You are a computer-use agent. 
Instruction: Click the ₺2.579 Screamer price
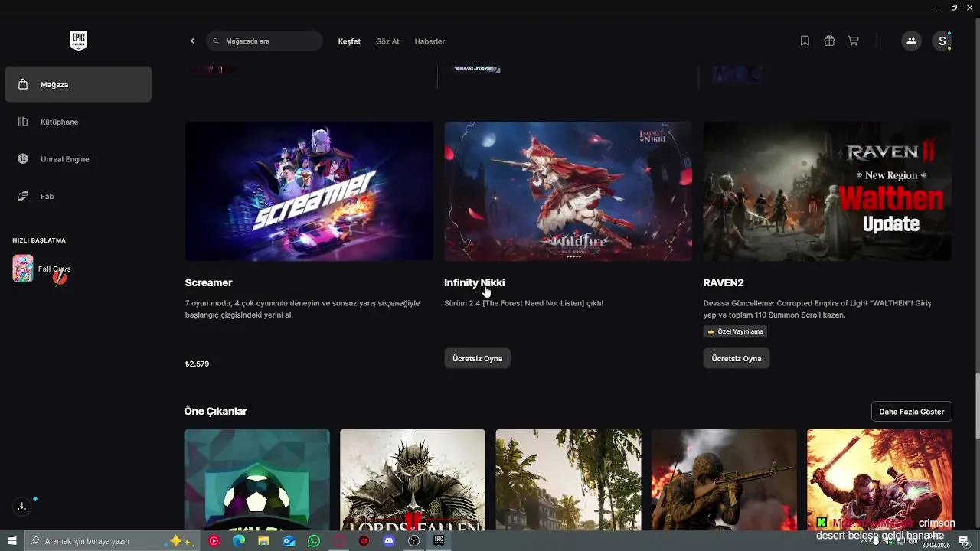pyautogui.click(x=197, y=364)
